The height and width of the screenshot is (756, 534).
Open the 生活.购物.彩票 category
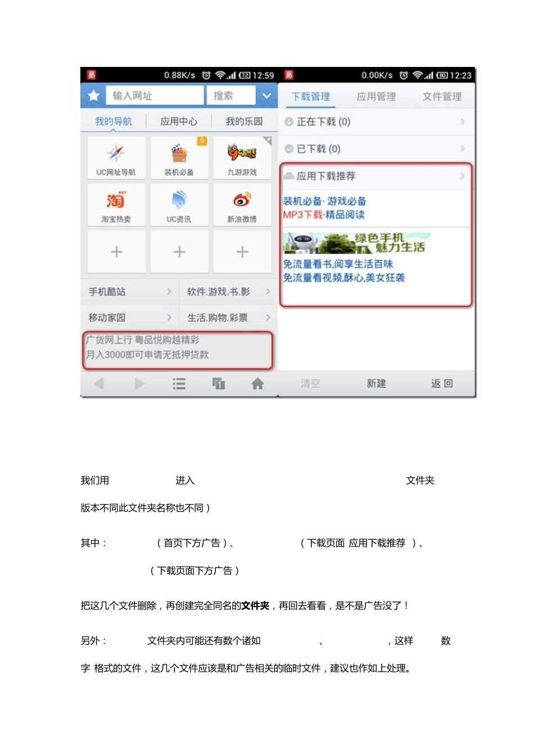[228, 317]
